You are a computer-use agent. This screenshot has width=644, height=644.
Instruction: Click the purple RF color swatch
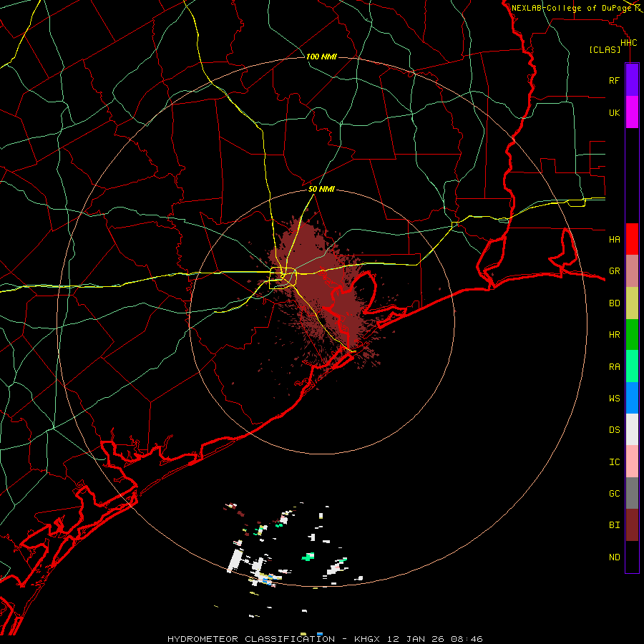(x=632, y=80)
